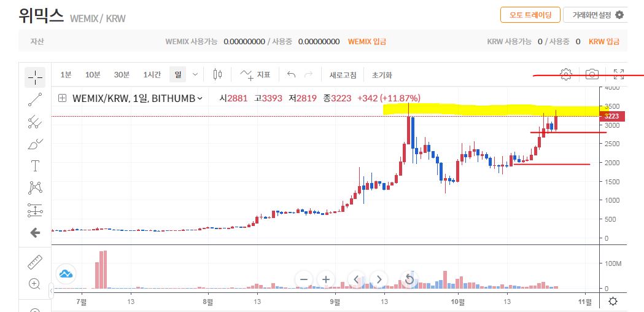This screenshot has height=312, width=644.
Task: Select the ruler measure tool
Action: pyautogui.click(x=35, y=262)
